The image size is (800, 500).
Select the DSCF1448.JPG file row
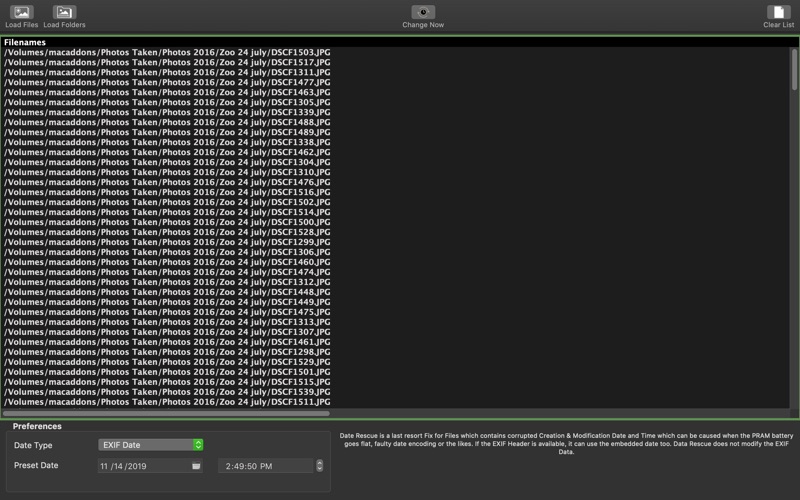pyautogui.click(x=396, y=292)
